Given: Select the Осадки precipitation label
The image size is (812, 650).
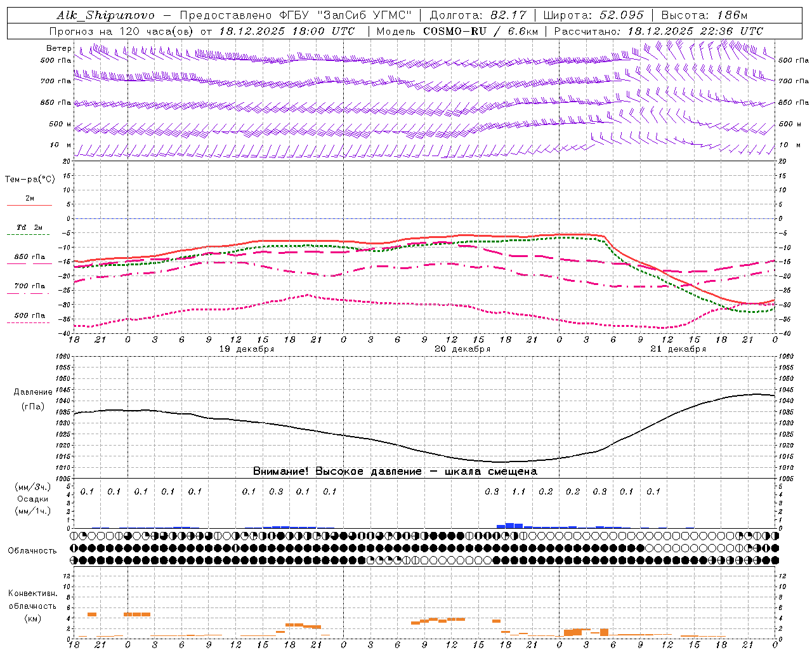Looking at the screenshot, I should tap(33, 499).
